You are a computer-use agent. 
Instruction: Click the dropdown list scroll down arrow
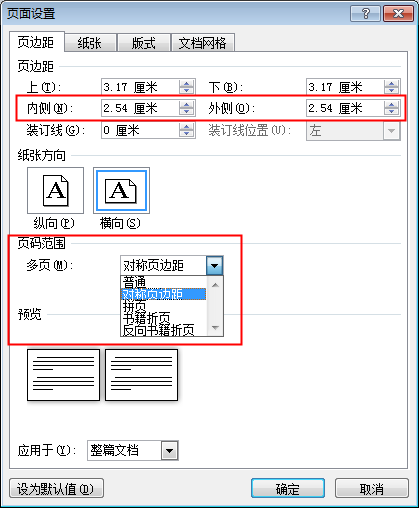click(215, 328)
